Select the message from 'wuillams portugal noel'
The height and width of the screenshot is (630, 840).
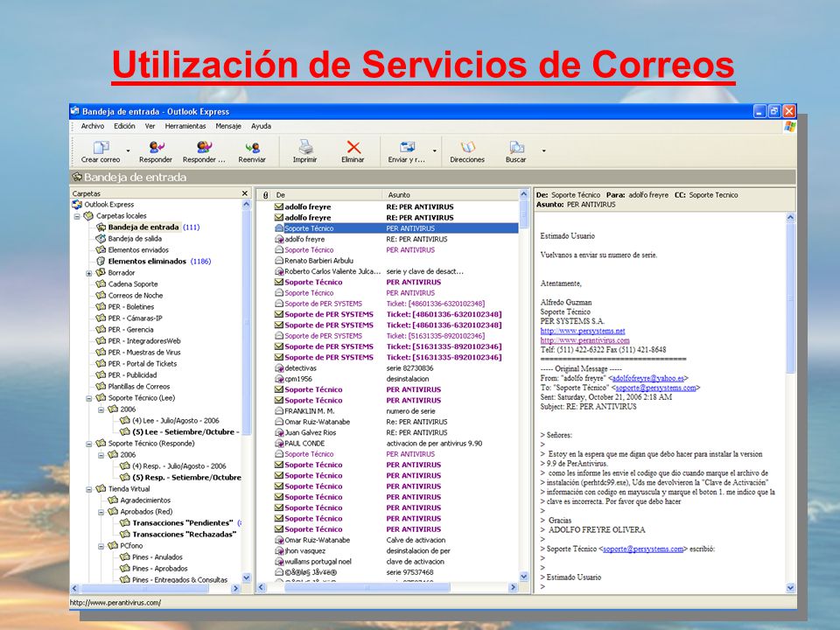(396, 562)
